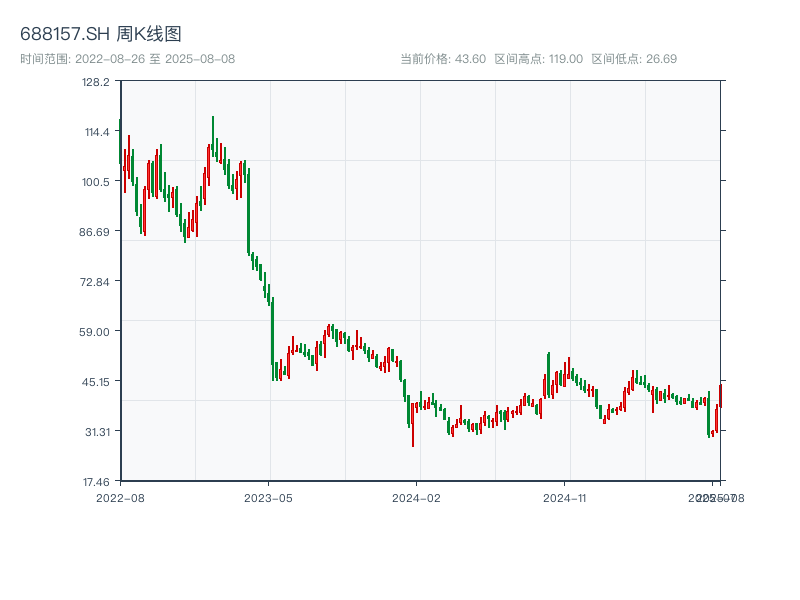Click the 当前价格 43.60 label
This screenshot has width=800, height=600.
pyautogui.click(x=443, y=59)
